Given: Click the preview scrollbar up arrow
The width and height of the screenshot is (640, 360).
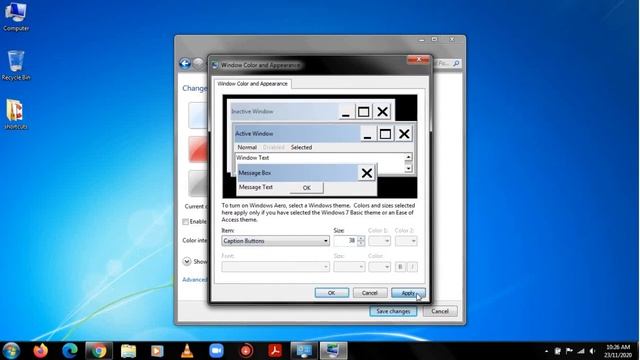Looking at the screenshot, I should tap(408, 157).
